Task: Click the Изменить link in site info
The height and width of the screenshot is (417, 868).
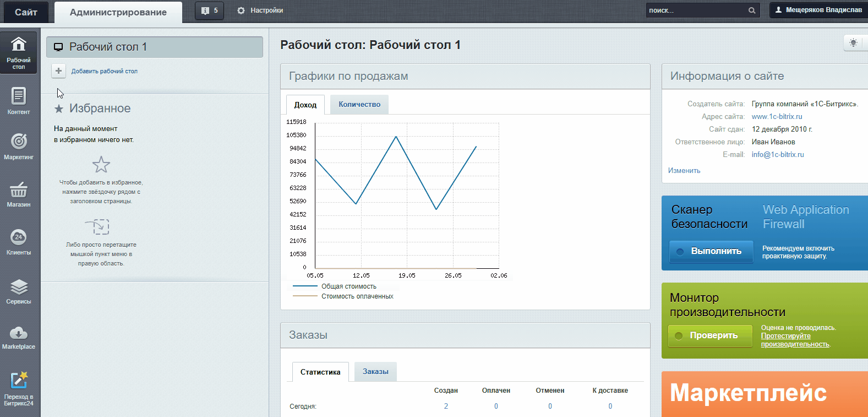Action: (x=684, y=171)
